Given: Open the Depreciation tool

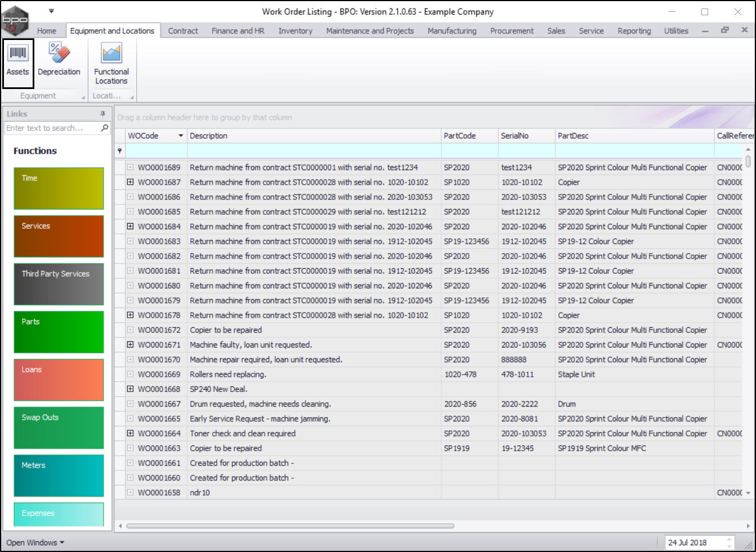Looking at the screenshot, I should pyautogui.click(x=59, y=60).
